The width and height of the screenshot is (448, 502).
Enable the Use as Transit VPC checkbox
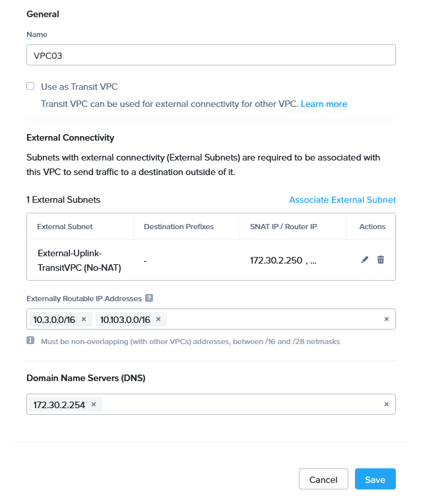pyautogui.click(x=30, y=87)
